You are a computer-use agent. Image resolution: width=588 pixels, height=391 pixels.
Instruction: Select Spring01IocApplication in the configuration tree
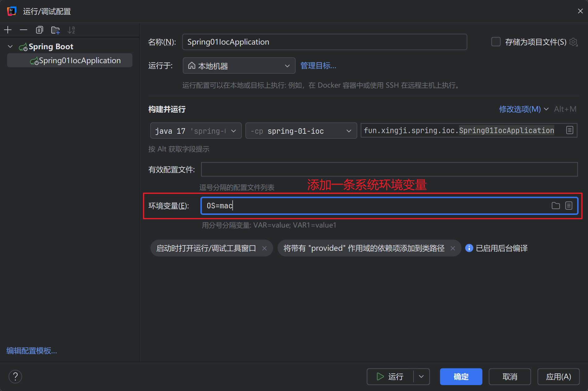[79, 61]
